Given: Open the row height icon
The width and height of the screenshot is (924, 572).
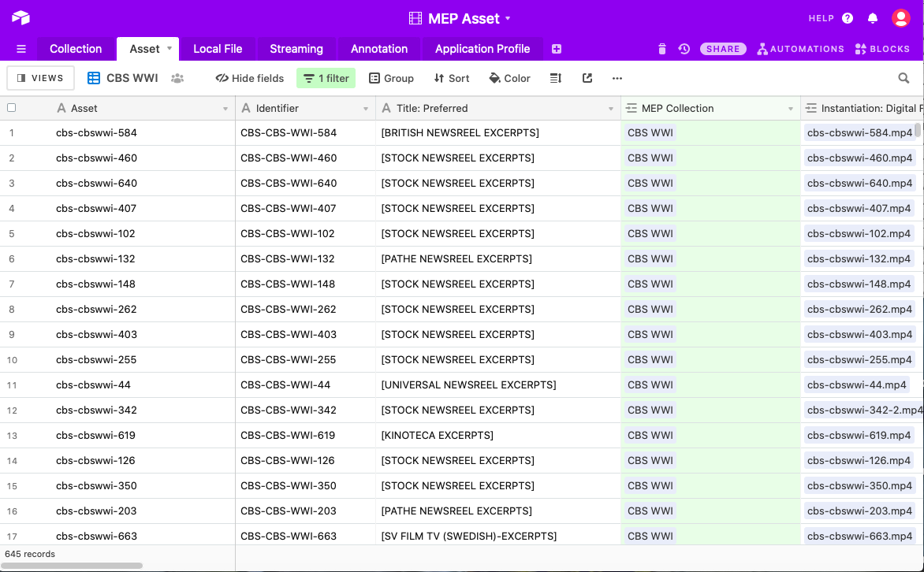Looking at the screenshot, I should pyautogui.click(x=556, y=78).
